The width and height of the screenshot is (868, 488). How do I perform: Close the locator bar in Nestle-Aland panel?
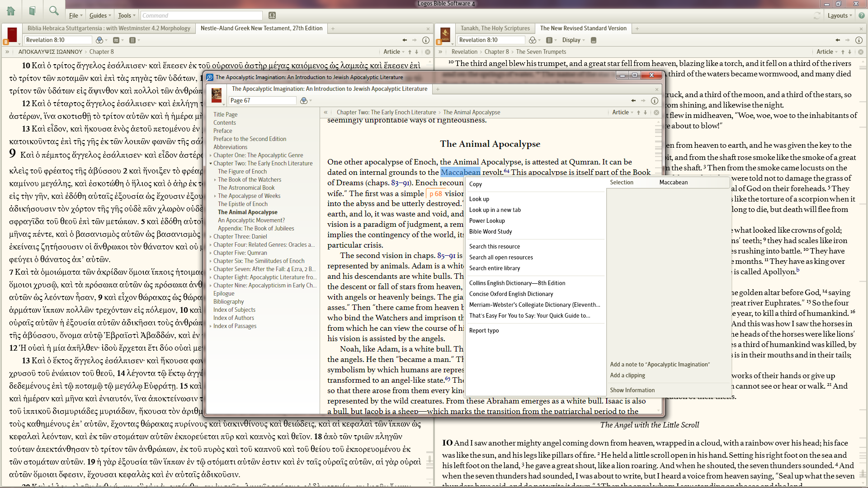click(428, 52)
